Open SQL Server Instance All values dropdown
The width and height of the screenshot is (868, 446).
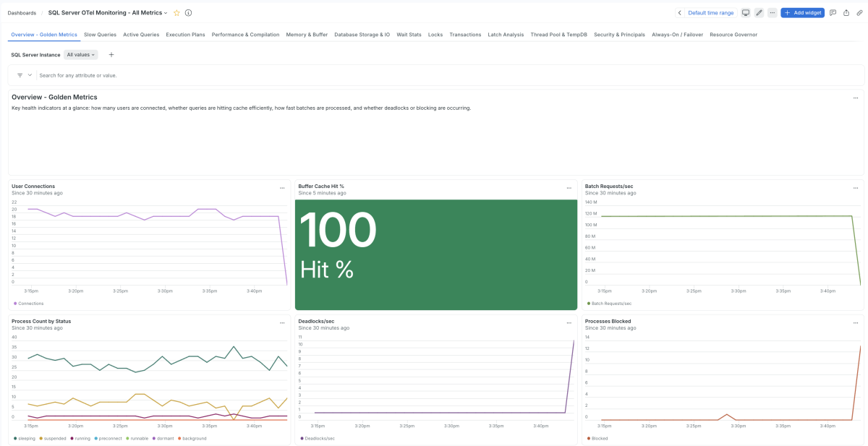click(x=80, y=55)
